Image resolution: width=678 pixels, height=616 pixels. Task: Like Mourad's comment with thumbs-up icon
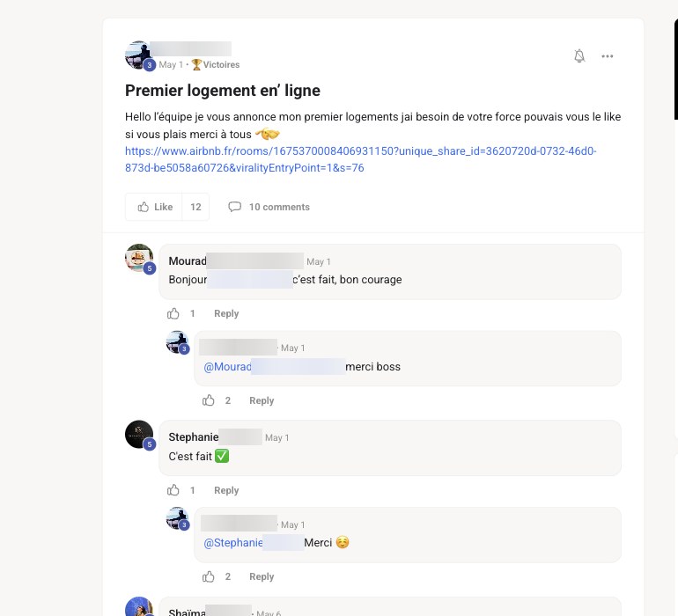point(173,313)
